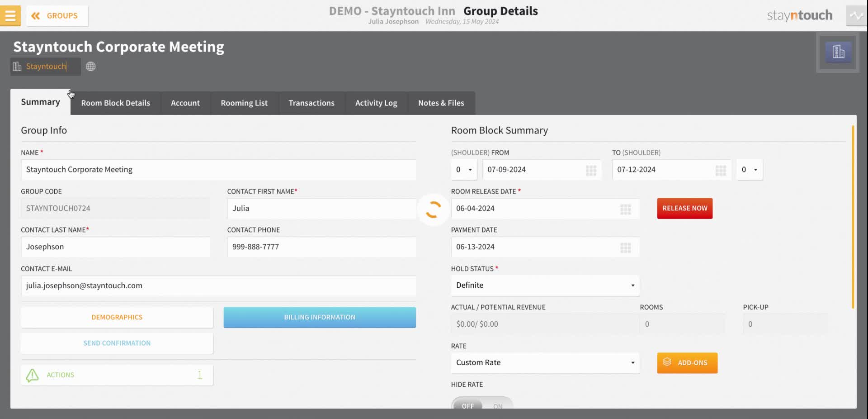Expand the Hold Status dropdown

click(x=545, y=286)
